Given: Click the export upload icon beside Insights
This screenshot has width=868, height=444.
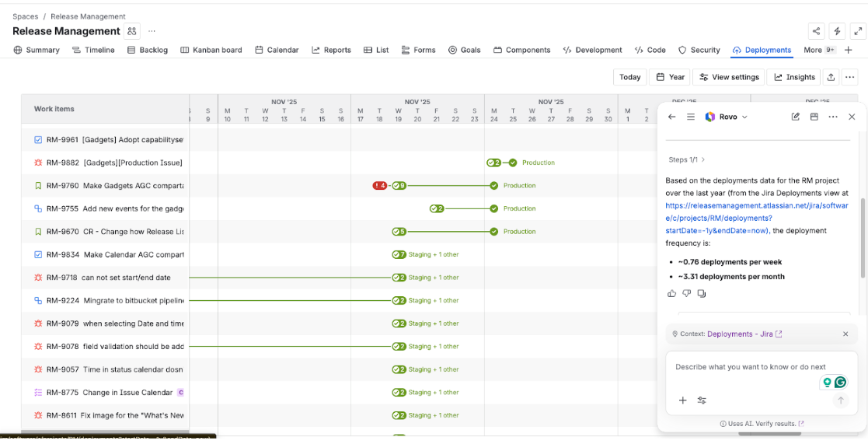Looking at the screenshot, I should coord(831,77).
